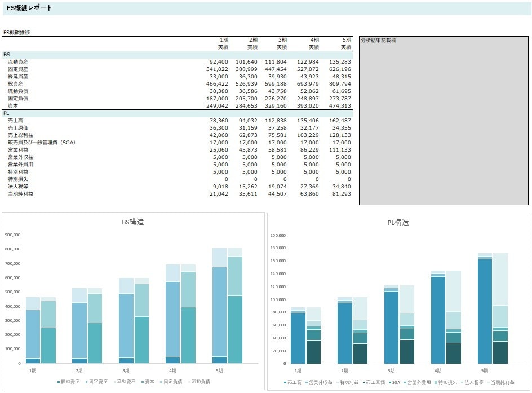Image resolution: width=532 pixels, height=393 pixels.
Task: Select the 1期 axis label under BS chart
Action: click(33, 370)
